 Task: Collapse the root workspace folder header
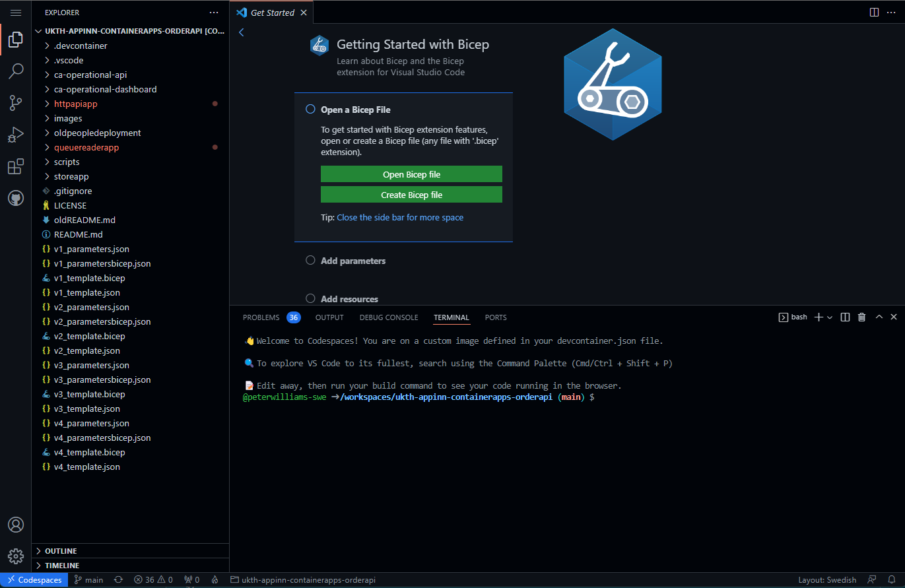(131, 31)
